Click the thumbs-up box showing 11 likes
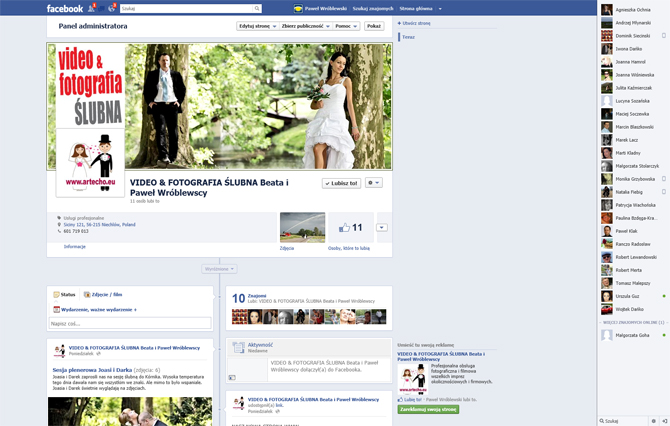This screenshot has height=426, width=670. click(x=350, y=227)
